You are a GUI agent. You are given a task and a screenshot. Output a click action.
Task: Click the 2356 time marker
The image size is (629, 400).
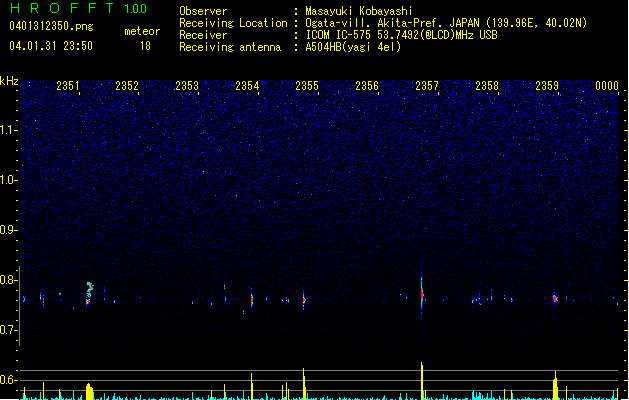coord(367,86)
